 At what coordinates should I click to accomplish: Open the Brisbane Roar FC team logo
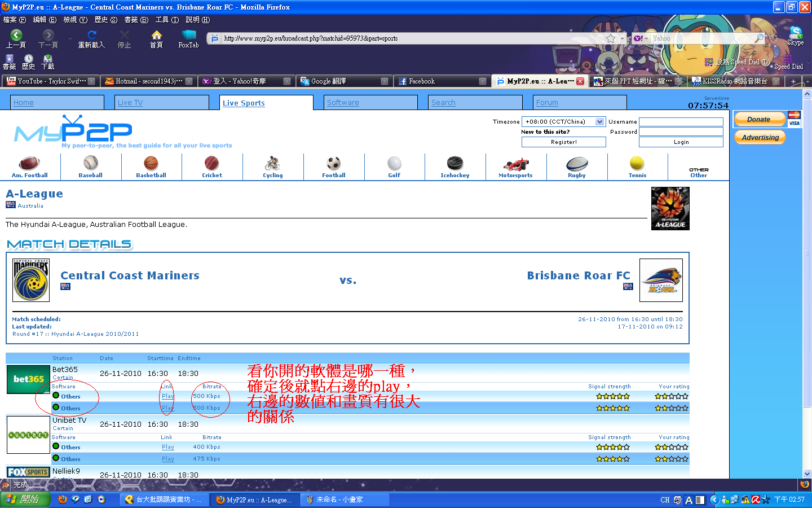661,280
